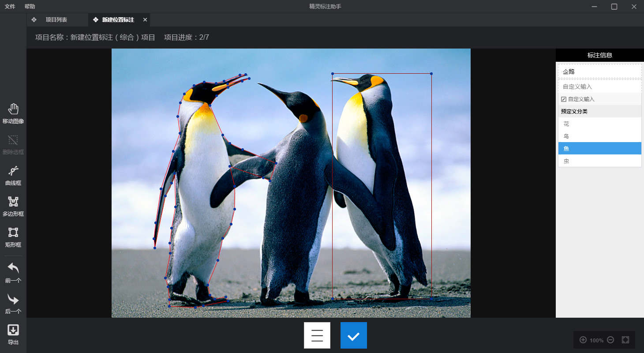Screen dimensions: 644x353
Task: Click the 自定义输入 text field
Action: coord(599,86)
